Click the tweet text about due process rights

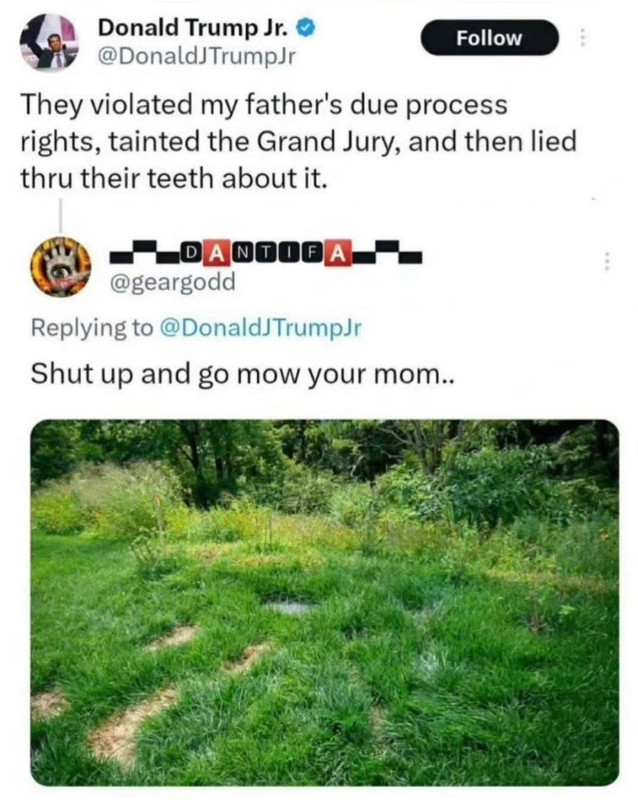pos(299,141)
